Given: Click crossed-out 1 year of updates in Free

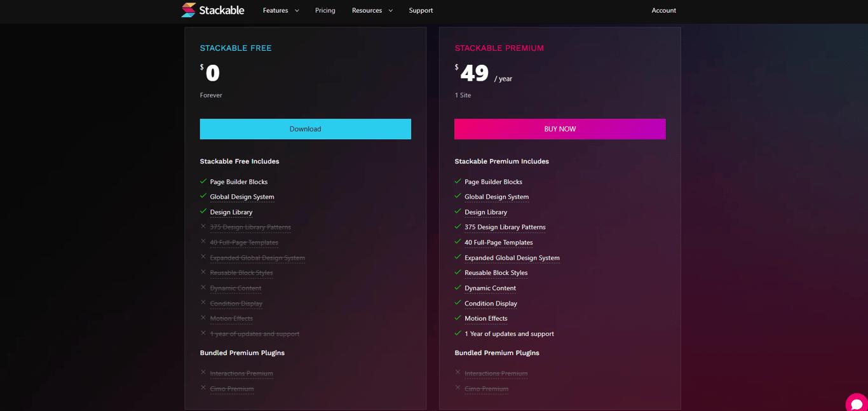Looking at the screenshot, I should 255,334.
